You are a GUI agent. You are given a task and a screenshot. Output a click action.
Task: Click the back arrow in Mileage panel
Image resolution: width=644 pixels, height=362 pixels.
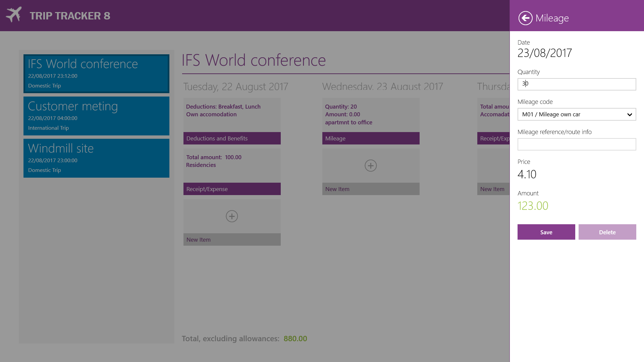525,18
